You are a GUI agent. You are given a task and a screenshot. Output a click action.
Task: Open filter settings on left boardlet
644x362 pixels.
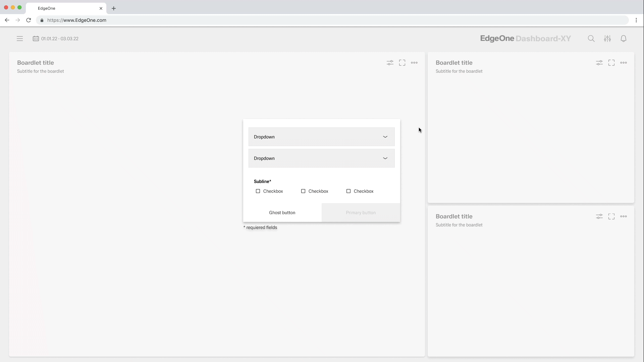click(390, 63)
